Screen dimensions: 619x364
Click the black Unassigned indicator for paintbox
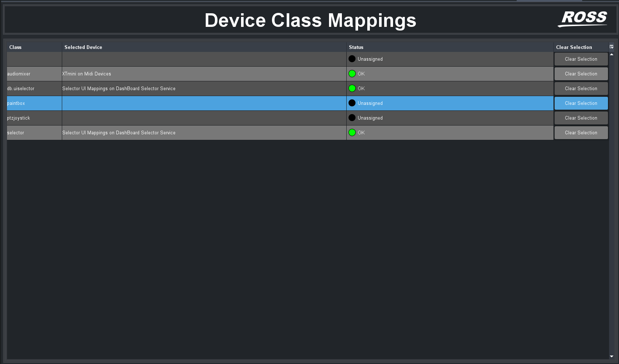pyautogui.click(x=352, y=103)
